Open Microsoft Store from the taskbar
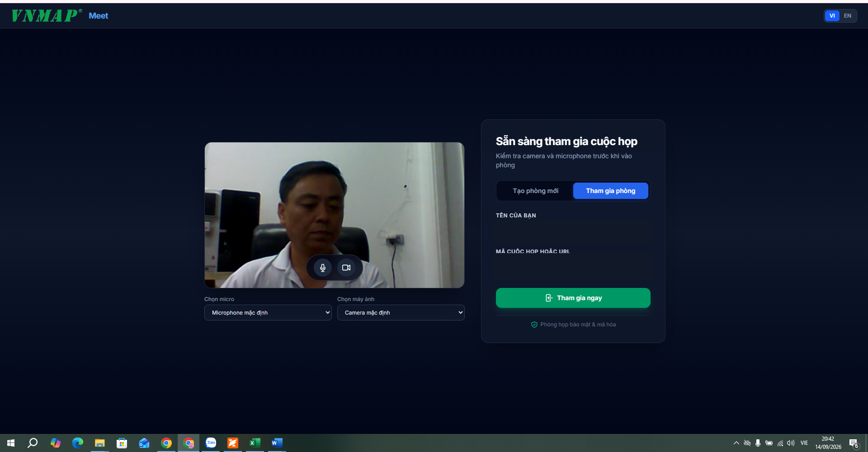 pos(122,443)
